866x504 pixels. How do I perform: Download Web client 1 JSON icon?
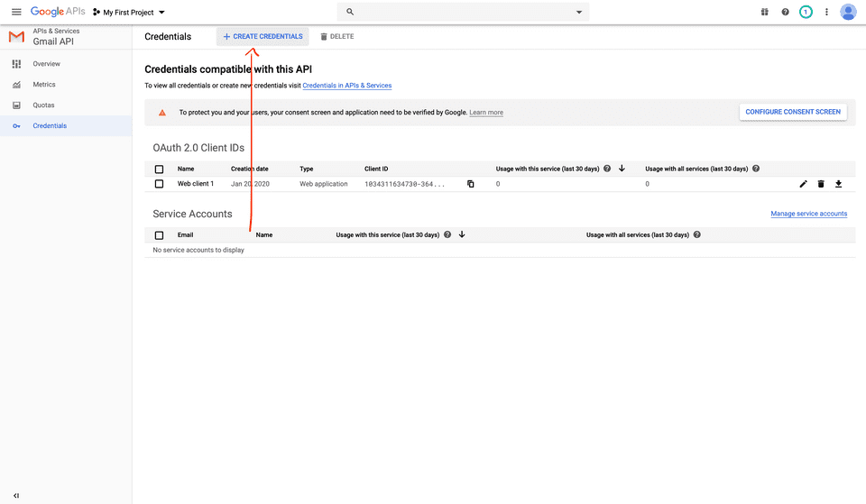[838, 184]
